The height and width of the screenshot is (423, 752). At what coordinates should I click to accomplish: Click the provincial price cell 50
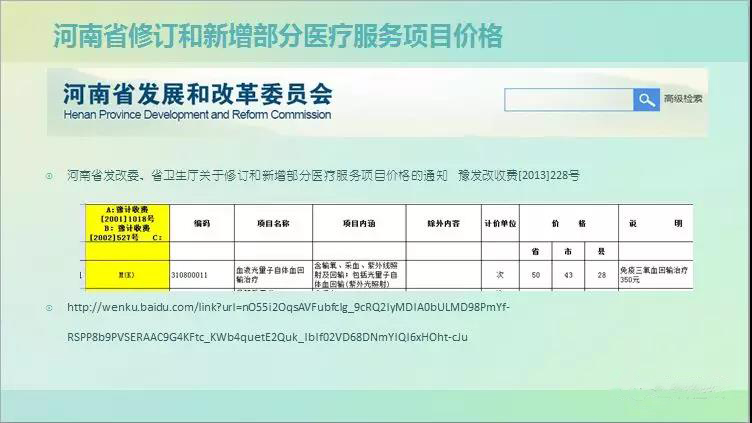click(535, 273)
